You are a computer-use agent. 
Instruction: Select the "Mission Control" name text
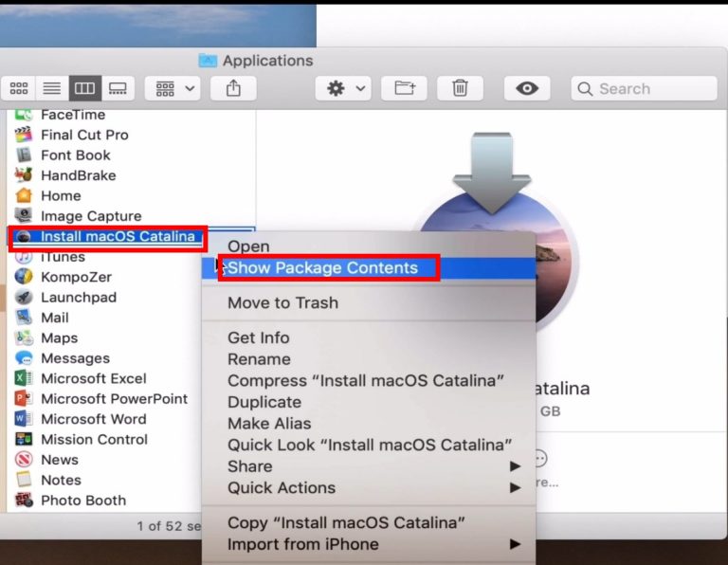[x=94, y=439]
